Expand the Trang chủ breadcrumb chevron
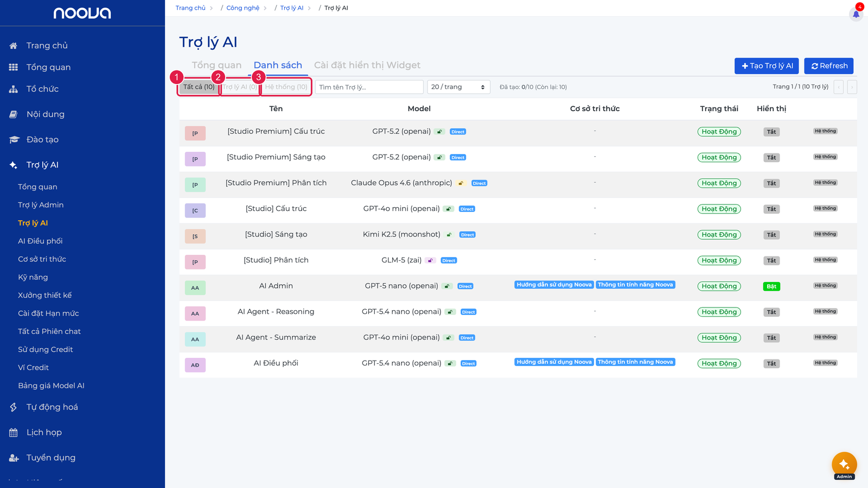Viewport: 868px width, 488px height. (212, 8)
